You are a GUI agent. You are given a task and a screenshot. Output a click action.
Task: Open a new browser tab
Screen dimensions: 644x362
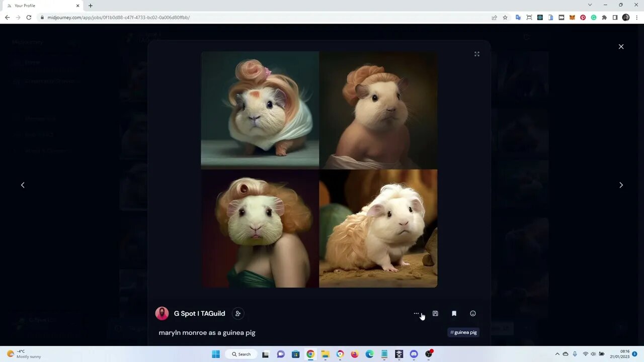(x=91, y=6)
